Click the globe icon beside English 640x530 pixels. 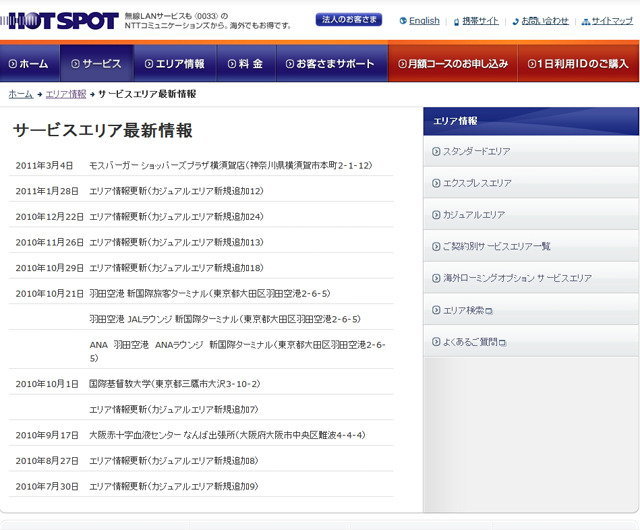coord(403,21)
